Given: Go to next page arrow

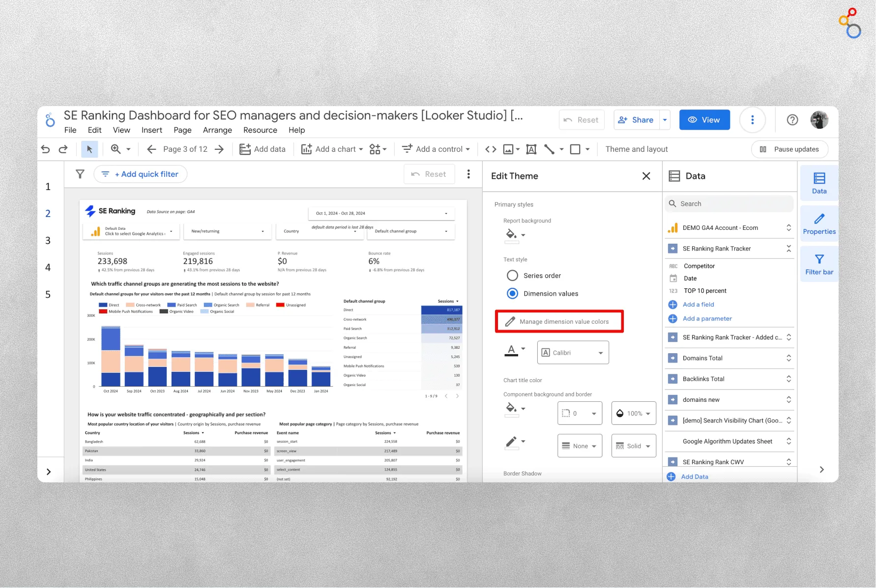Looking at the screenshot, I should point(219,149).
